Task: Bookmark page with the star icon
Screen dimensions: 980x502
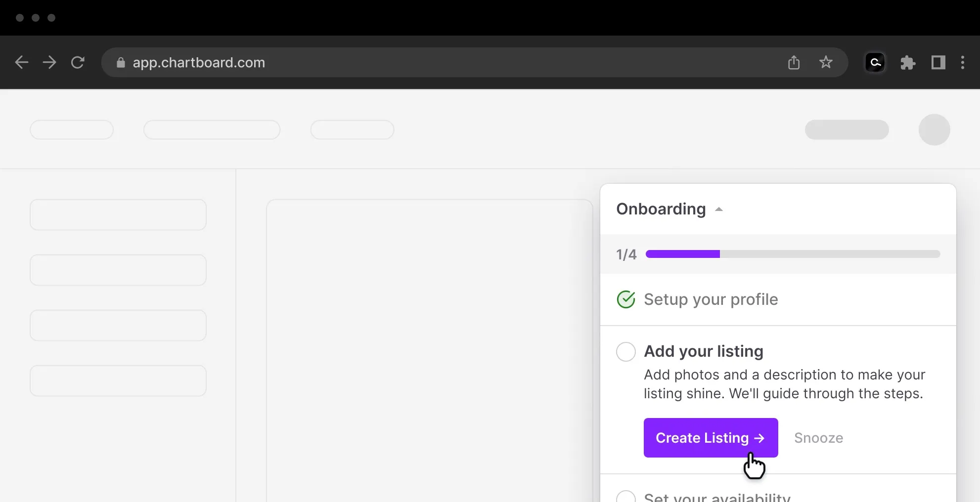Action: pyautogui.click(x=826, y=63)
